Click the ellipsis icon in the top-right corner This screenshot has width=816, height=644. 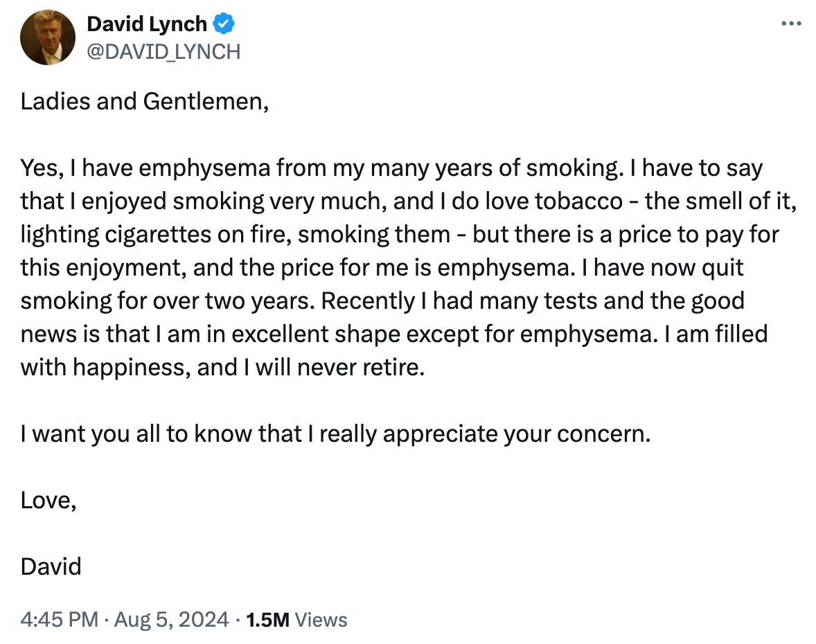pyautogui.click(x=790, y=23)
